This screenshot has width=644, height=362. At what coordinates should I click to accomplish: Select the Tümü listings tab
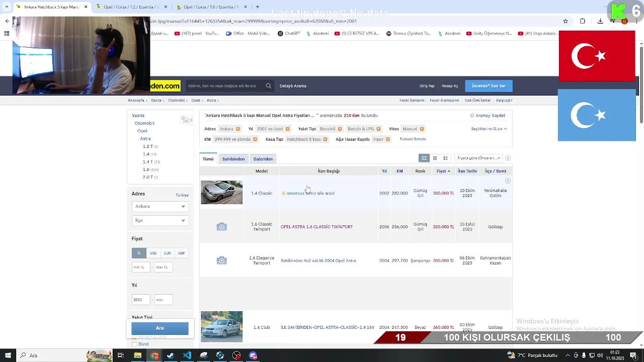(208, 159)
